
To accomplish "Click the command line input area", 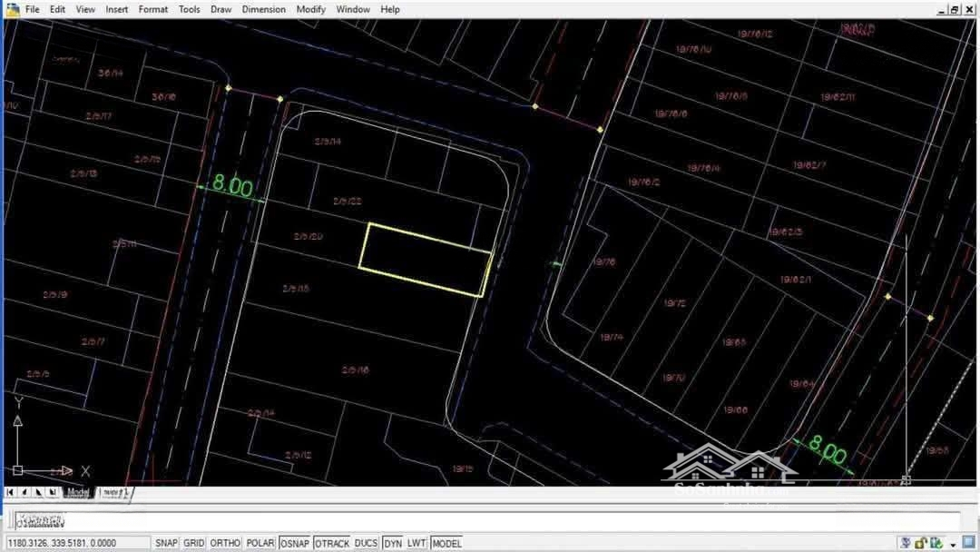I will pos(490,522).
